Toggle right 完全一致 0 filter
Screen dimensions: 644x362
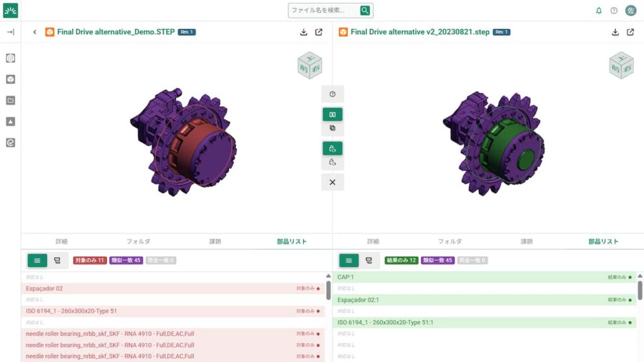(x=472, y=260)
